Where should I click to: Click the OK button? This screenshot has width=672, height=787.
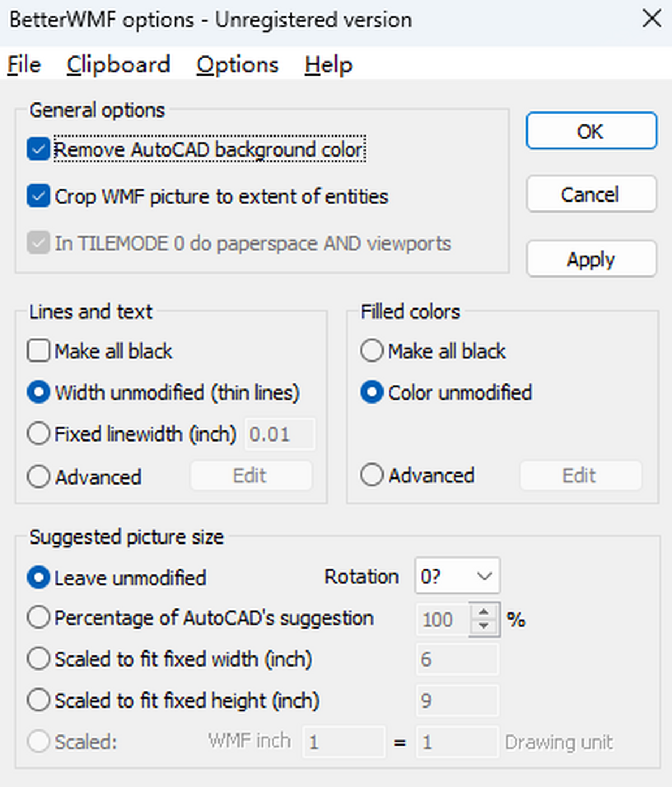tap(591, 131)
